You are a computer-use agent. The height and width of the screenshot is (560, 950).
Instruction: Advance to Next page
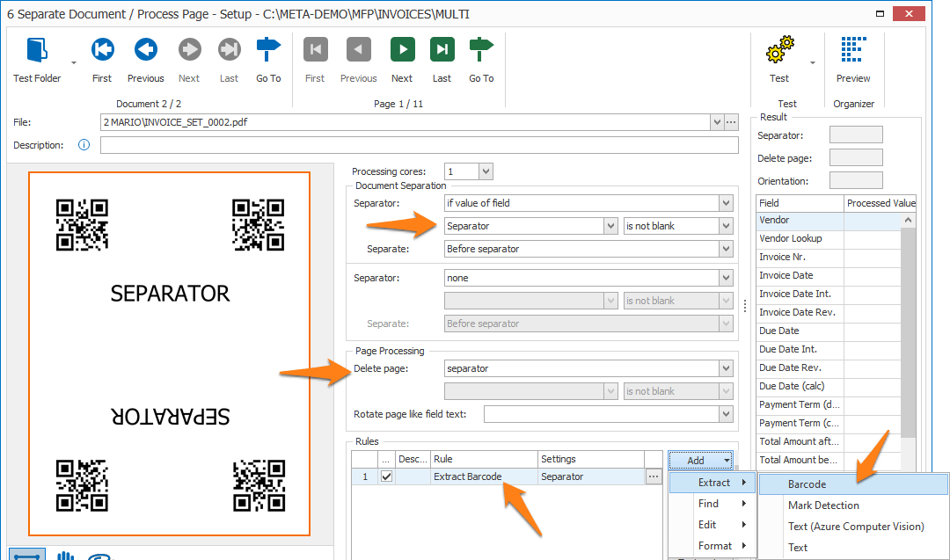[x=402, y=49]
